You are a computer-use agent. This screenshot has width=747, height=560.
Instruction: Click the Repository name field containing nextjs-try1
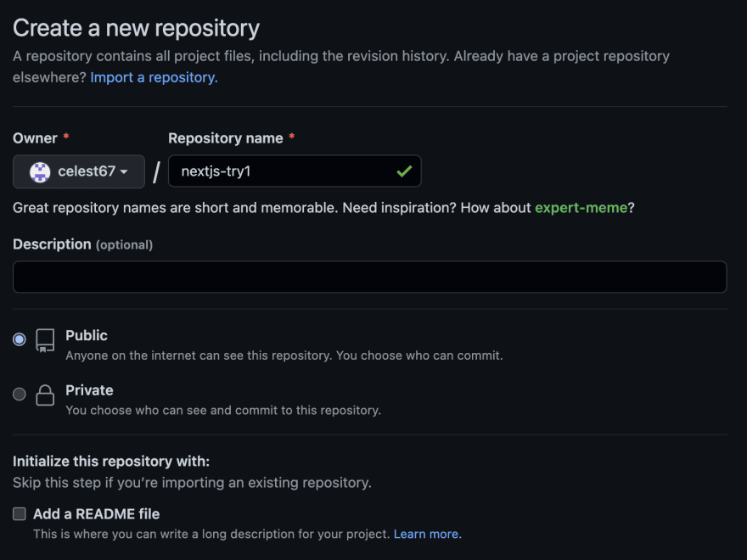[x=295, y=171]
